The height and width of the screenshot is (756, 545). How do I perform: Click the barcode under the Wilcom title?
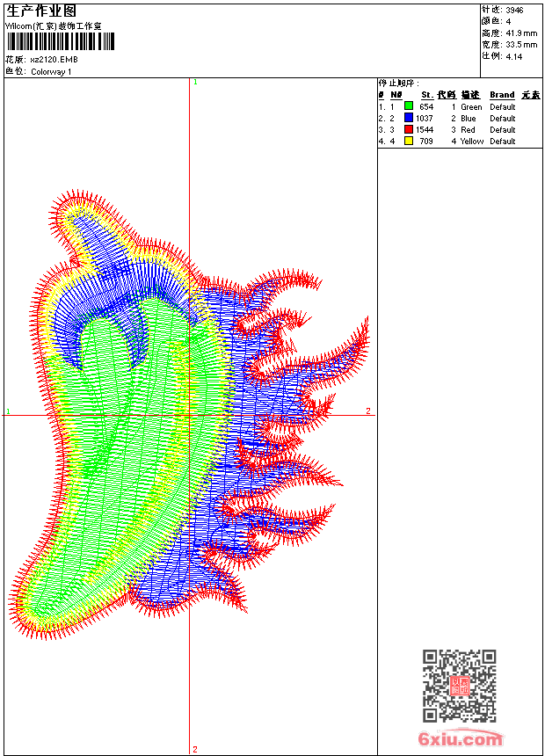coord(61,42)
